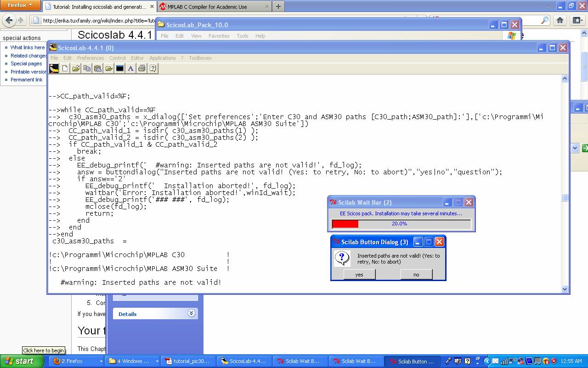Open Tools menu in ScicosLab_Pack_10.0 window
This screenshot has height=368, width=588.
[x=243, y=36]
